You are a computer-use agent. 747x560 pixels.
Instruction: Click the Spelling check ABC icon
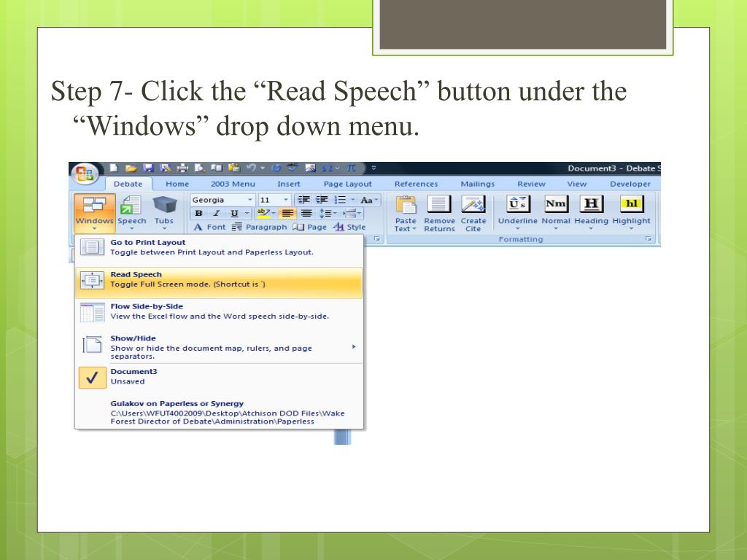(x=293, y=168)
